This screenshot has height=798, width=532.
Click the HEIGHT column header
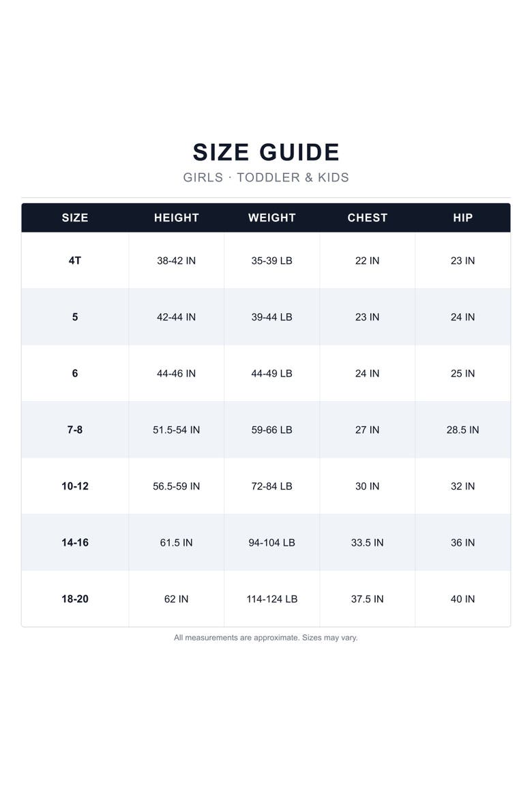coord(176,218)
